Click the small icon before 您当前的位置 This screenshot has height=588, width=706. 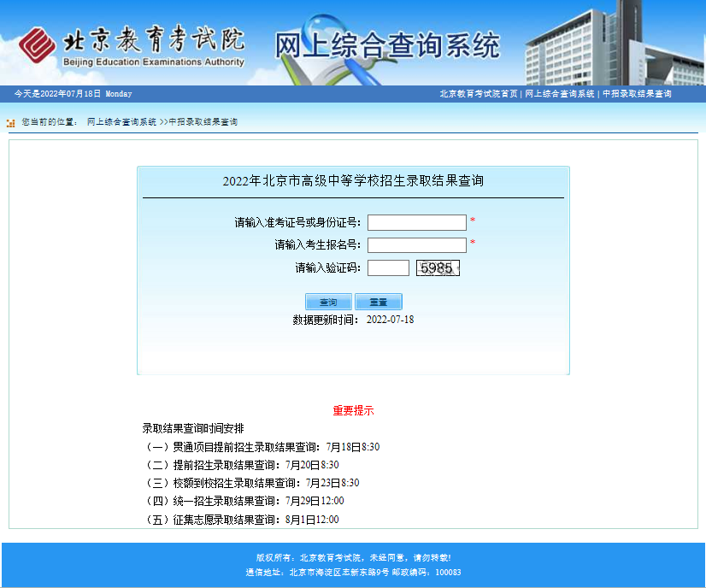pos(10,122)
